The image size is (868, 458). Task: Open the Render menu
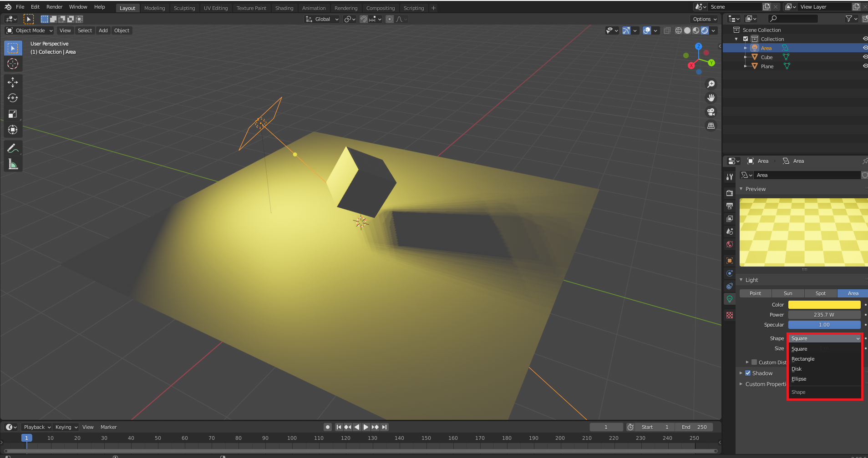[54, 7]
